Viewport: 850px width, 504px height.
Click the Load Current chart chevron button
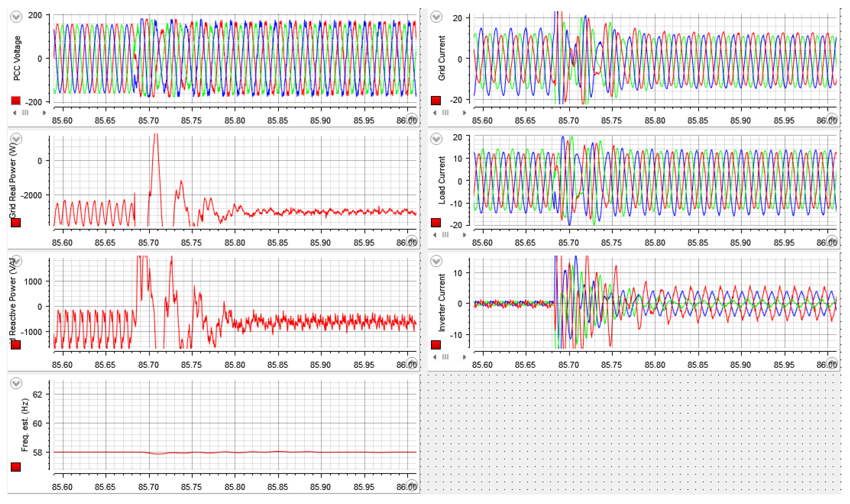coord(436,139)
